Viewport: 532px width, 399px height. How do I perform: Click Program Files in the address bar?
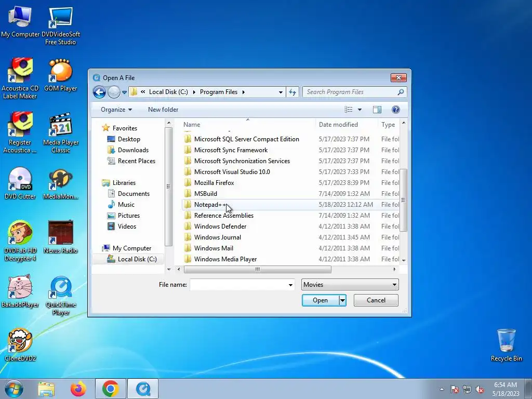219,92
